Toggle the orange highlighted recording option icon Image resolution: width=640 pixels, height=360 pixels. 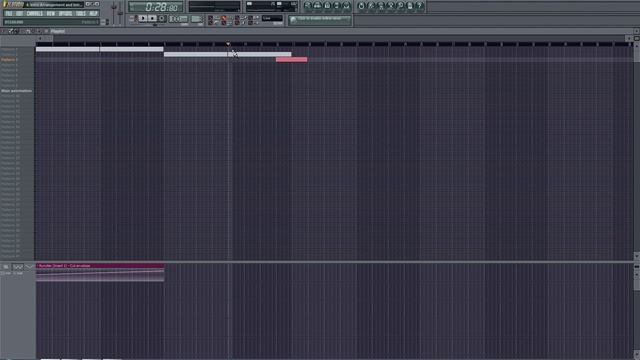pos(224,18)
